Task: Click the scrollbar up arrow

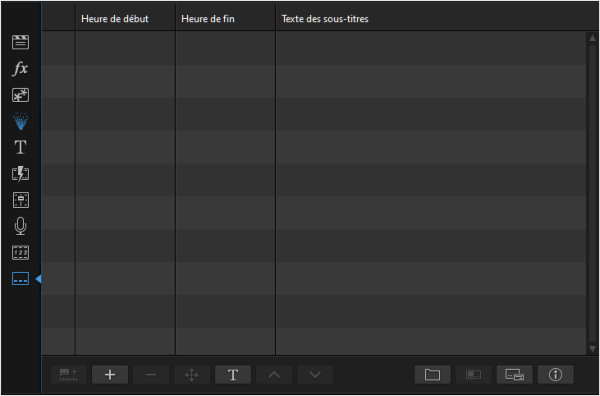Action: [593, 38]
